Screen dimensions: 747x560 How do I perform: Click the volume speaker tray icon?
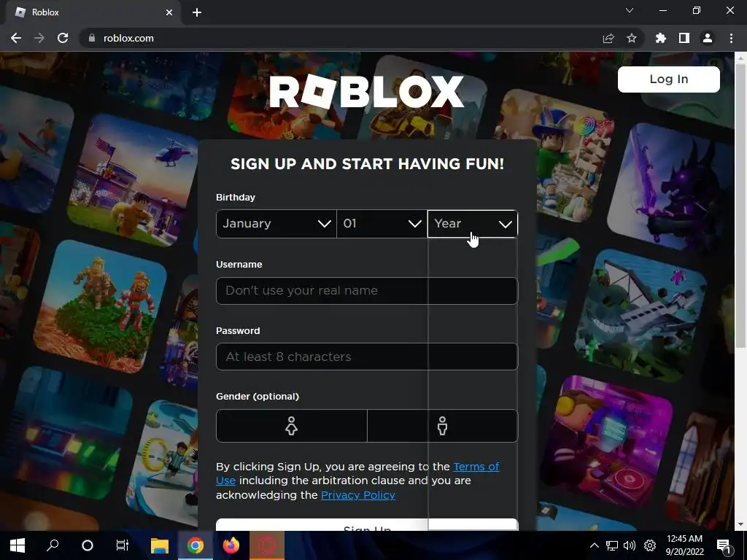(630, 545)
